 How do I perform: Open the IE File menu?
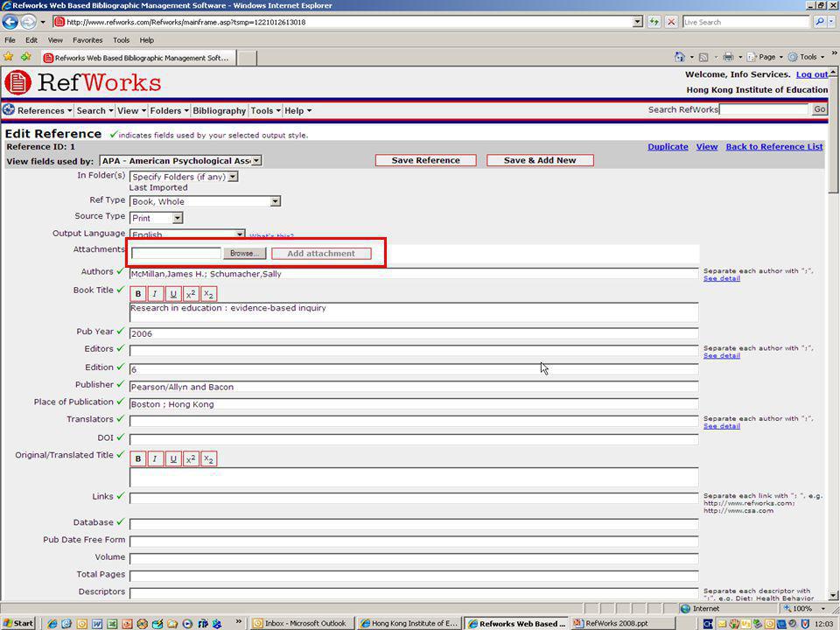click(x=10, y=40)
